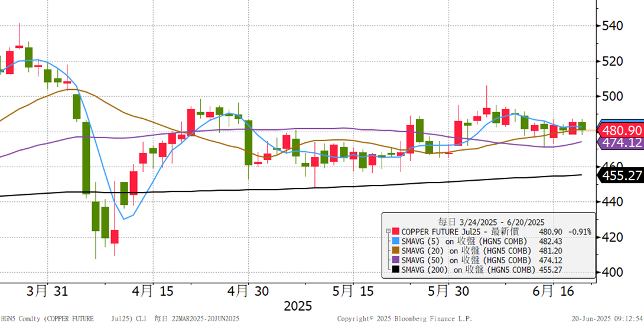Click the 400 price axis label
The width and height of the screenshot is (644, 323).
pos(612,272)
